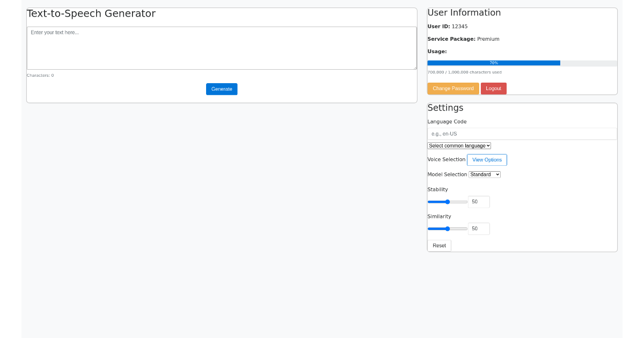Click the Similarity slider handle
644x338 pixels.
[448, 229]
